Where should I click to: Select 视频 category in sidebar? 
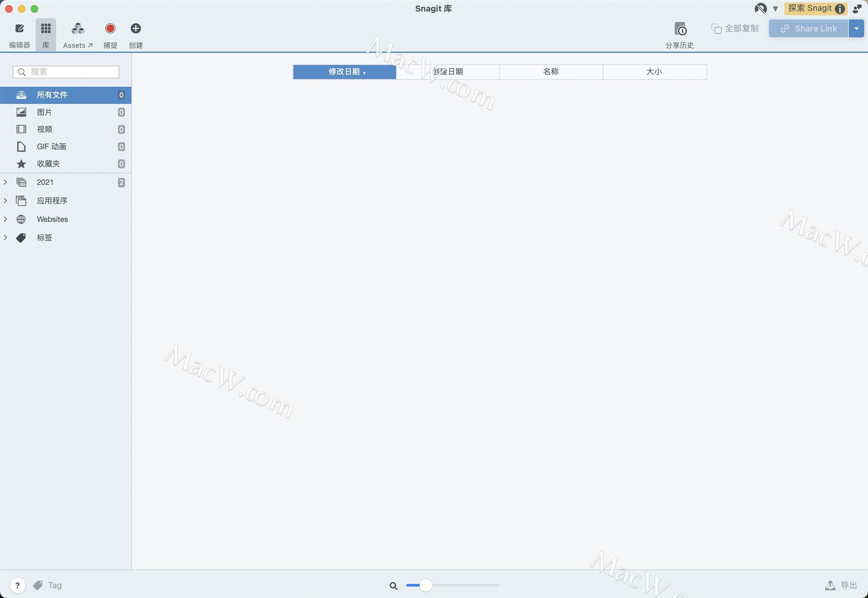tap(66, 129)
